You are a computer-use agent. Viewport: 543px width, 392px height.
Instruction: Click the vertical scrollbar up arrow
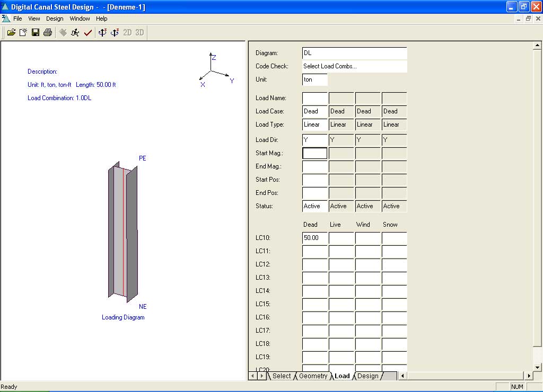[537, 46]
